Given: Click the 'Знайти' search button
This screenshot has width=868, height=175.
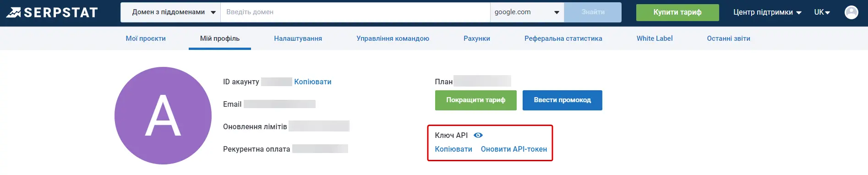Looking at the screenshot, I should coord(593,12).
